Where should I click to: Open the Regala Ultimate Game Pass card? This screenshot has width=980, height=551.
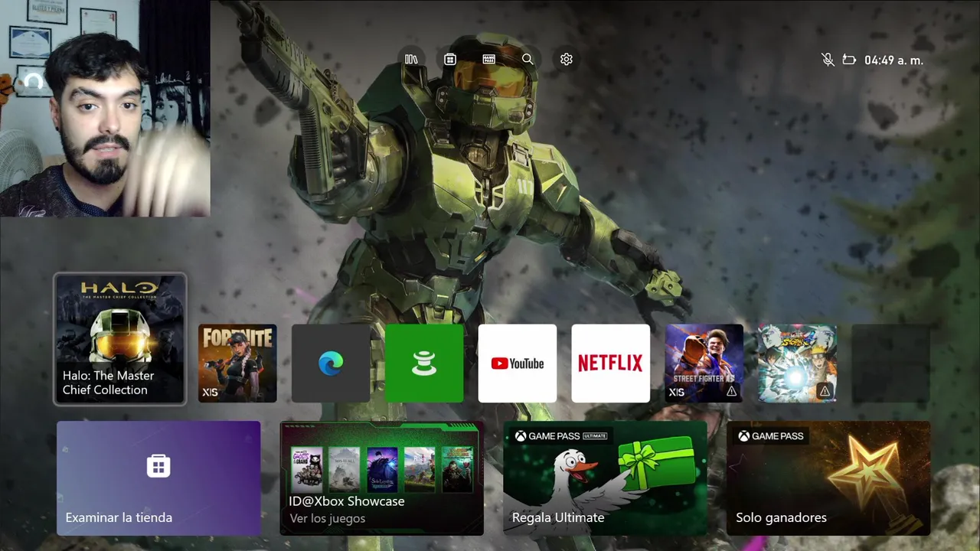tap(605, 478)
